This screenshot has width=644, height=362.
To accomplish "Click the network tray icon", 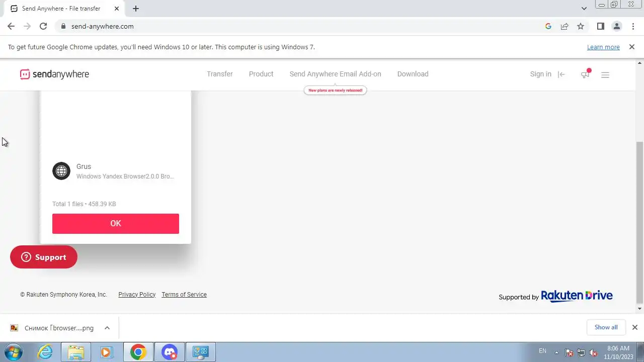I will (x=581, y=352).
